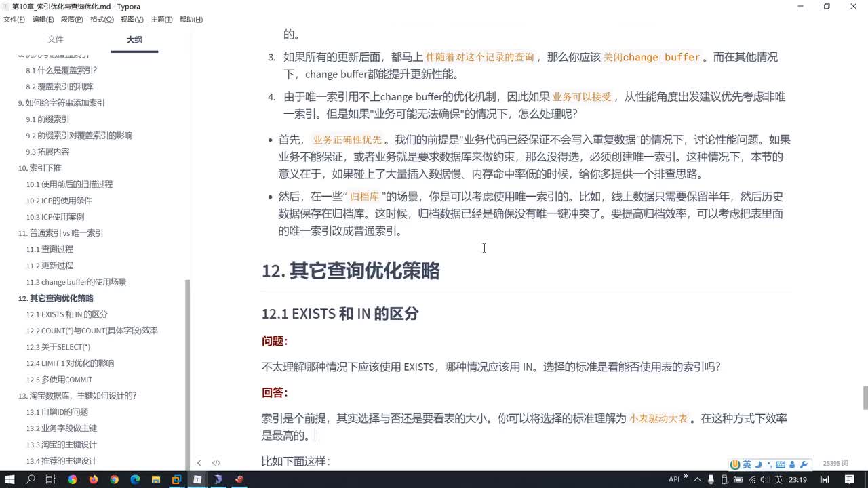
Task: Open IME user account icon
Action: 792,464
